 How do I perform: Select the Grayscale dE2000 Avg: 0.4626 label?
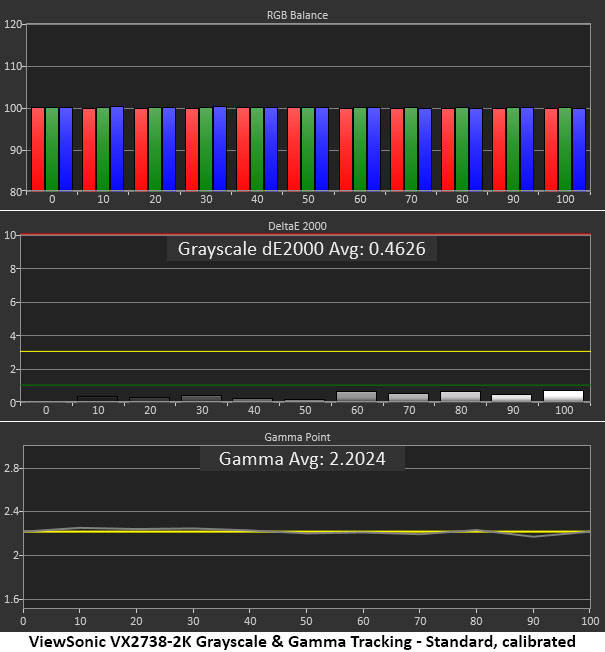tap(302, 249)
